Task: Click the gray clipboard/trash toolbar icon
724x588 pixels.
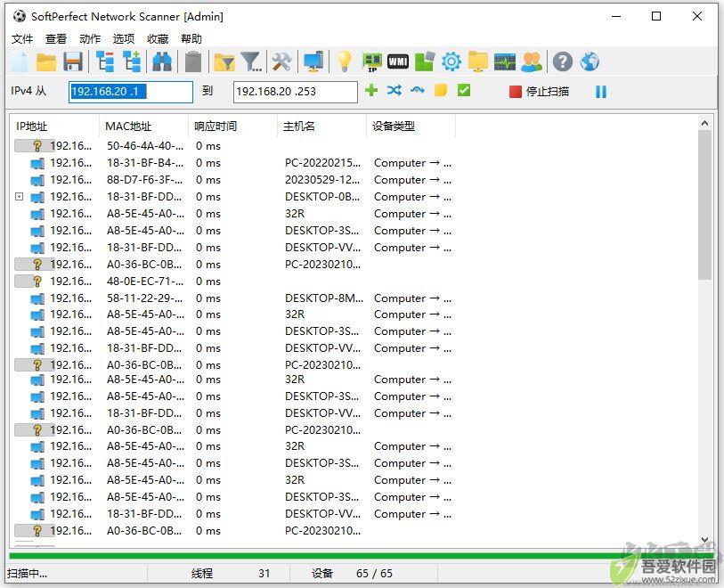Action: coord(193,61)
